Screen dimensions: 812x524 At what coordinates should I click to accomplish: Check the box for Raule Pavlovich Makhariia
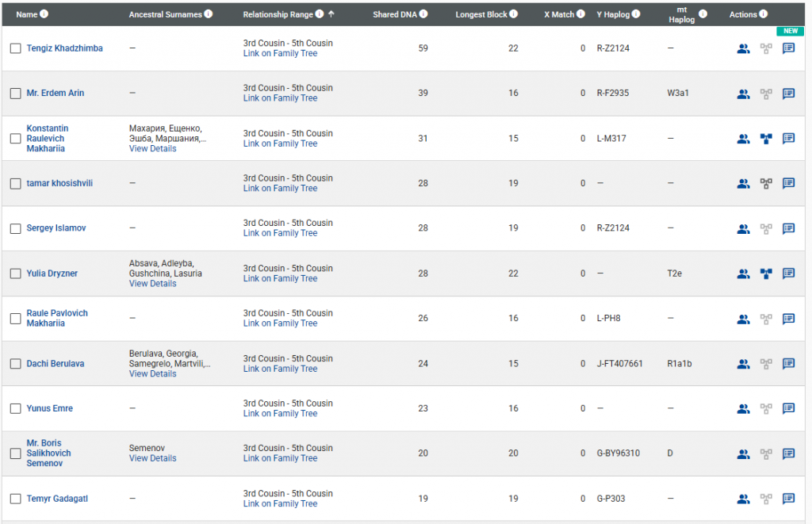pos(15,319)
